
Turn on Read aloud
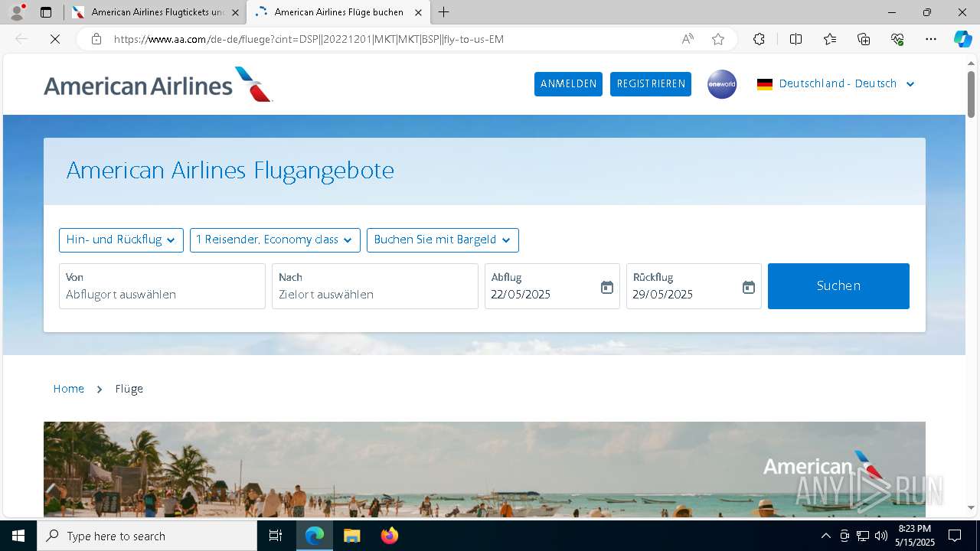click(x=688, y=39)
